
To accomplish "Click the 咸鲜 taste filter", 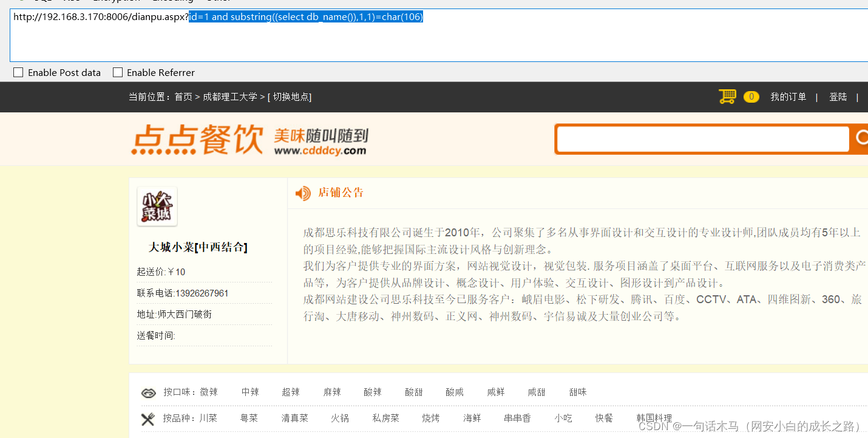I will pyautogui.click(x=496, y=392).
